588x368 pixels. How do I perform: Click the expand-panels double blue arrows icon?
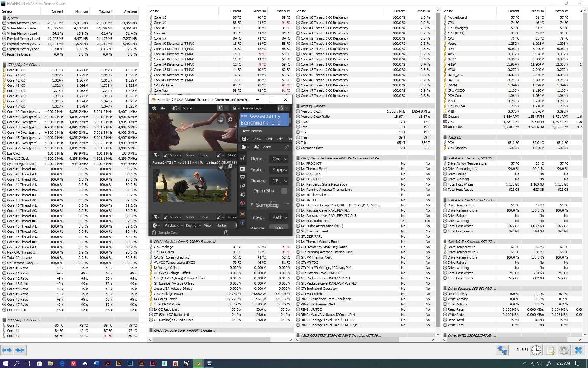pyautogui.click(x=7, y=350)
